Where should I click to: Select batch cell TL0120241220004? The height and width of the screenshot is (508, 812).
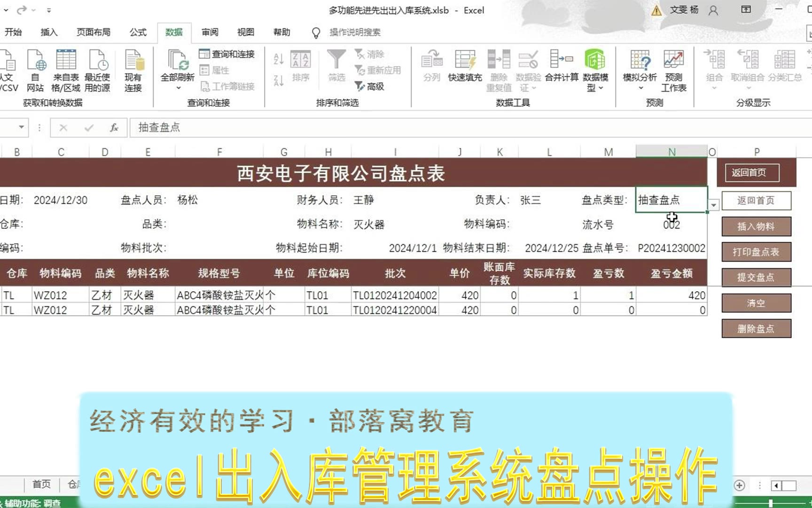point(395,310)
